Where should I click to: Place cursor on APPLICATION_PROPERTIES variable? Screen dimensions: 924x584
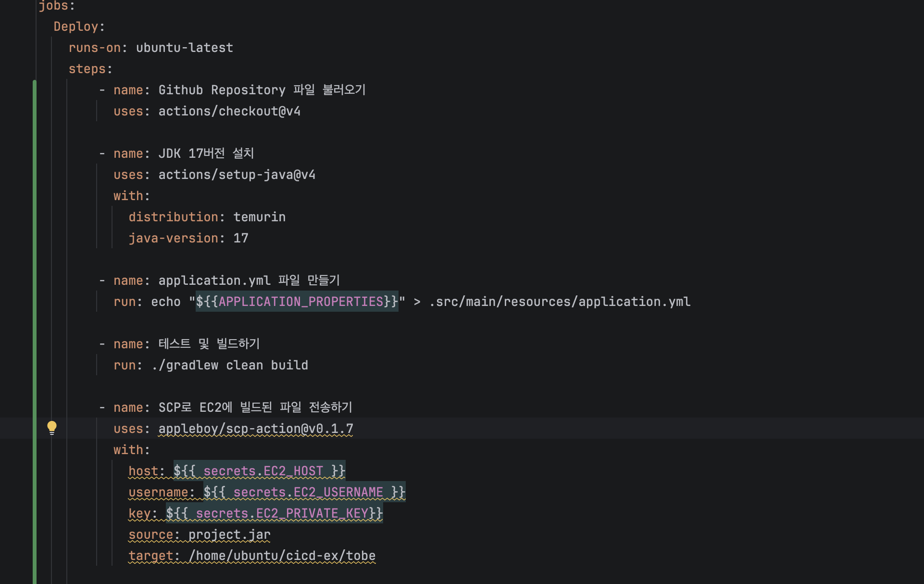(301, 302)
